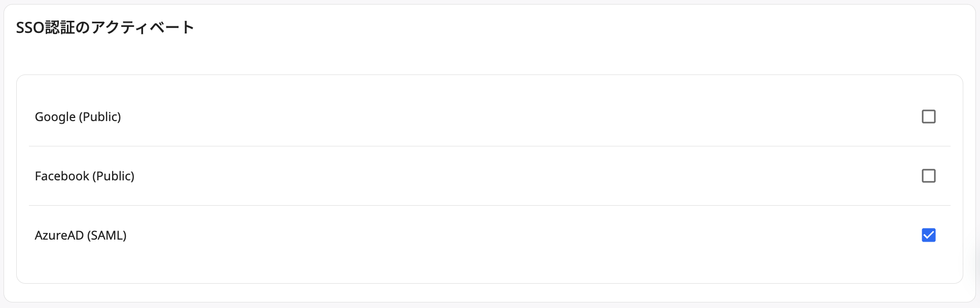Screen dimensions: 980x308
Task: Toggle Facebook (Public) authentication on
Action: pyautogui.click(x=929, y=176)
